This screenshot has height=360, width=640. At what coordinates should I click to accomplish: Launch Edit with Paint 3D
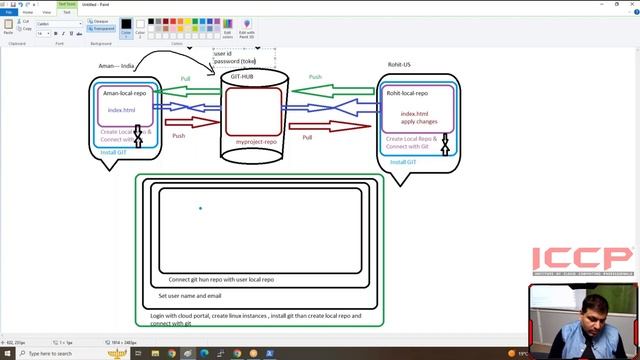click(x=247, y=29)
